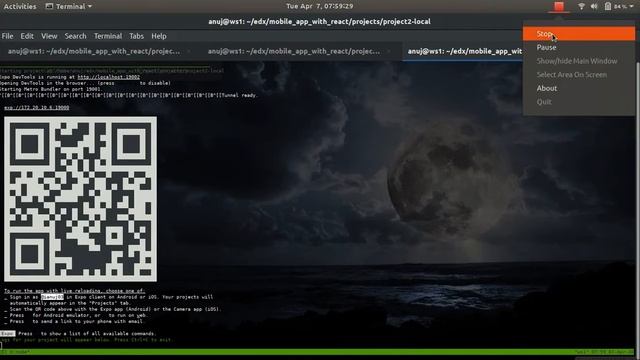The image size is (640, 360).
Task: Open the clock and calendar in top bar
Action: coord(320,6)
